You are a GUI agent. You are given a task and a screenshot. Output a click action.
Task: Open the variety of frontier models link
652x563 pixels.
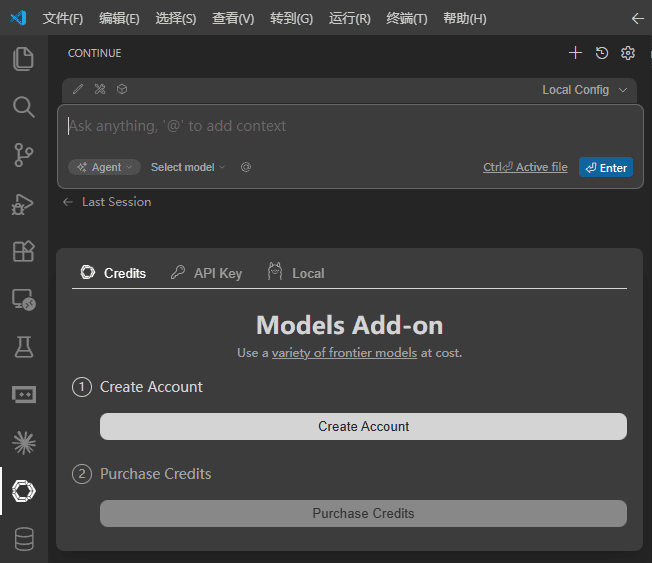344,353
